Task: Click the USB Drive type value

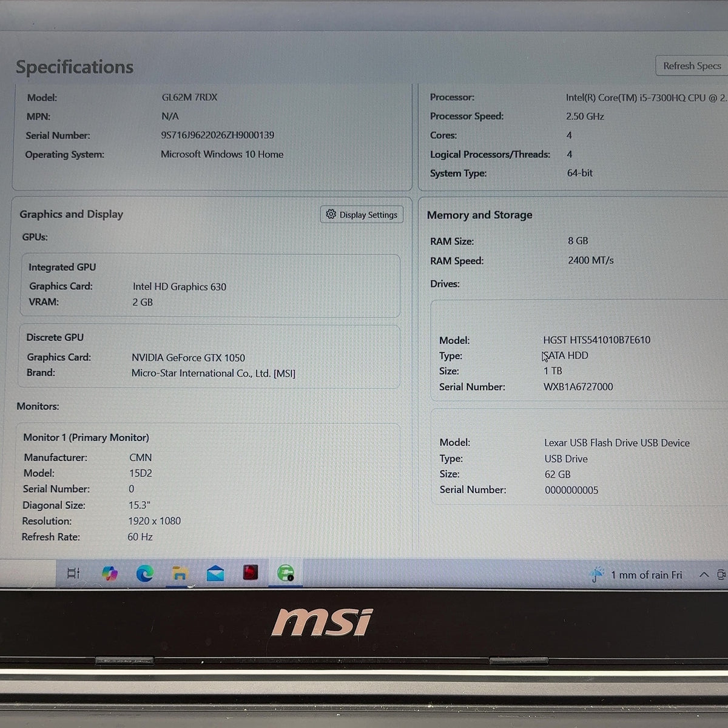Action: [566, 459]
